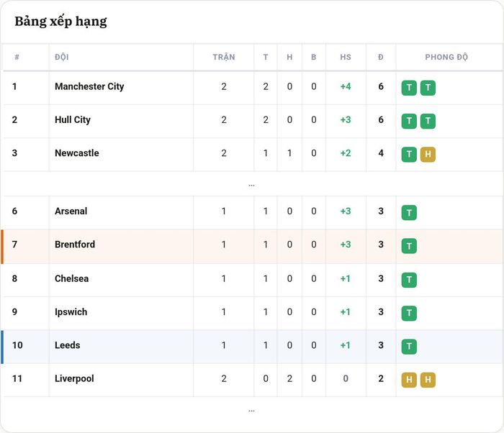Click Liverpool's first yellow H badge
Screen dimensions: 504x433
[x=409, y=380]
